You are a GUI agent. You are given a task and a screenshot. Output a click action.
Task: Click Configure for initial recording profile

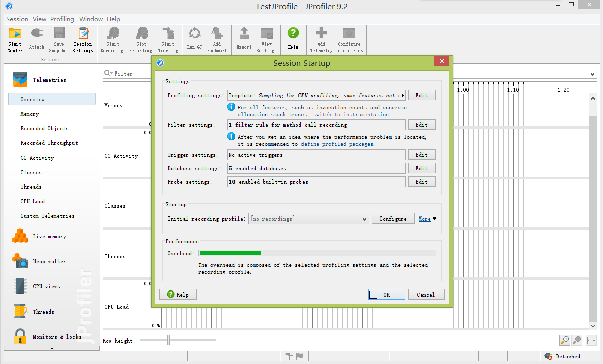tap(393, 219)
